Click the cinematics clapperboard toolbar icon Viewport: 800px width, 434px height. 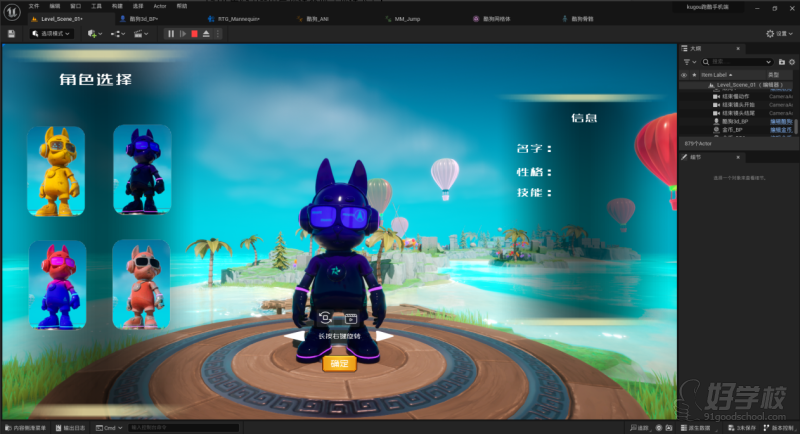pyautogui.click(x=141, y=33)
